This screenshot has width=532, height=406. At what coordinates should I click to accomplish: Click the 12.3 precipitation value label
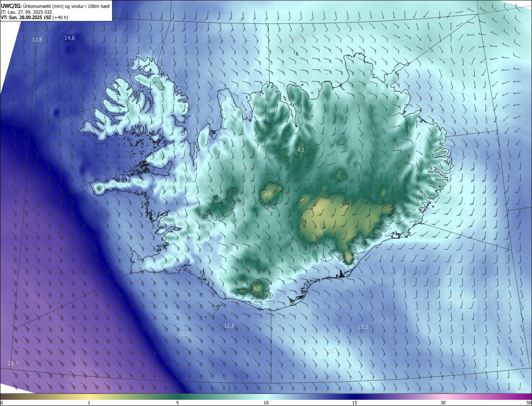coord(363,327)
